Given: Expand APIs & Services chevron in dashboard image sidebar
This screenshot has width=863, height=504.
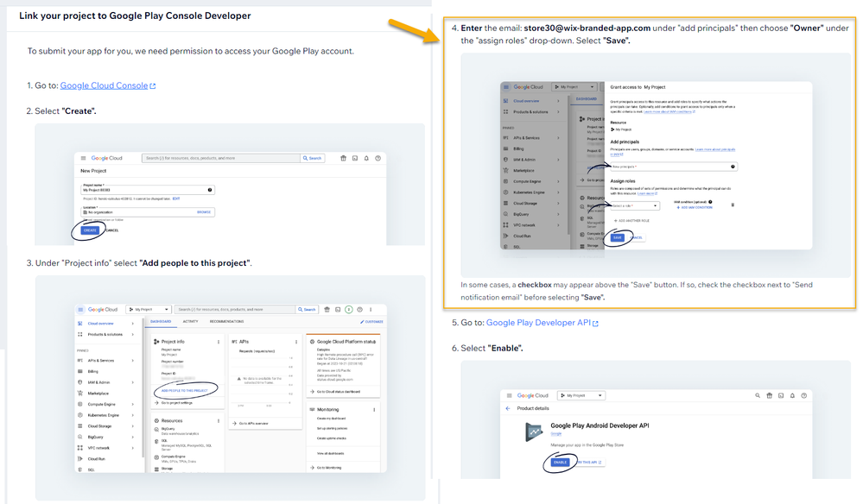Looking at the screenshot, I should click(133, 361).
